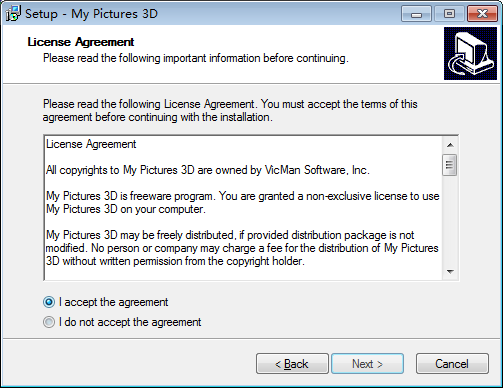503x388 pixels.
Task: Choose "I do not accept the agreement" option
Action: tap(49, 322)
